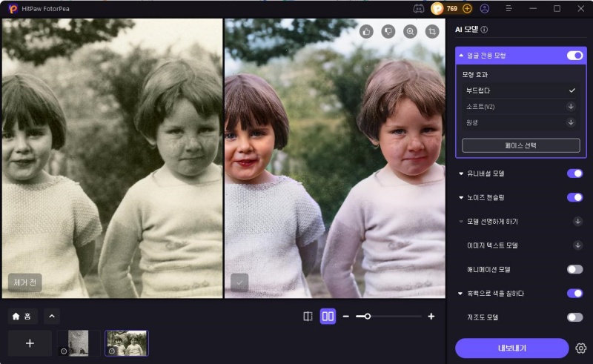Turn off the 유니버설 모델 toggle
Image resolution: width=593 pixels, height=364 pixels.
(574, 173)
